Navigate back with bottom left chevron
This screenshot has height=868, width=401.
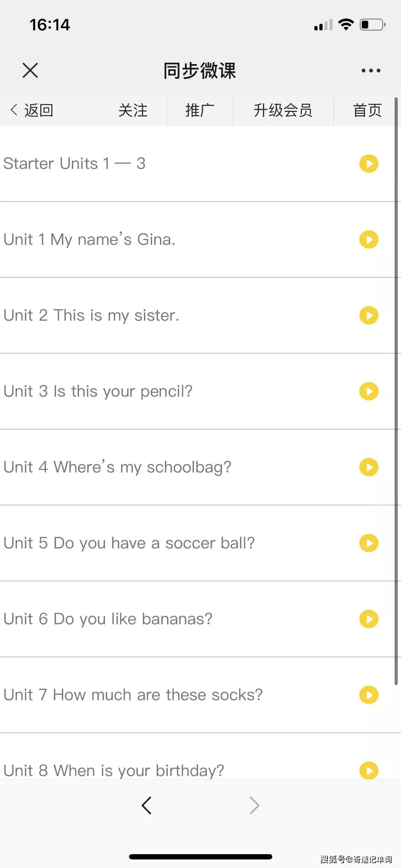coord(147,806)
